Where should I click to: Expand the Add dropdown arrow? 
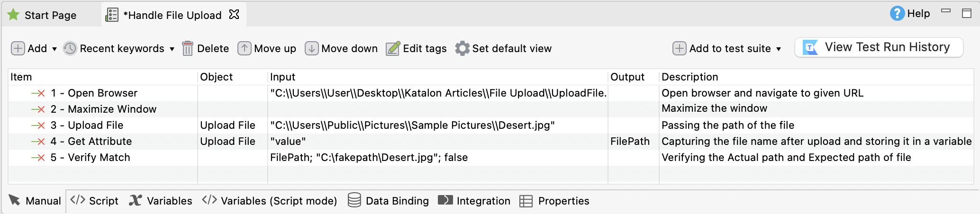coord(54,49)
